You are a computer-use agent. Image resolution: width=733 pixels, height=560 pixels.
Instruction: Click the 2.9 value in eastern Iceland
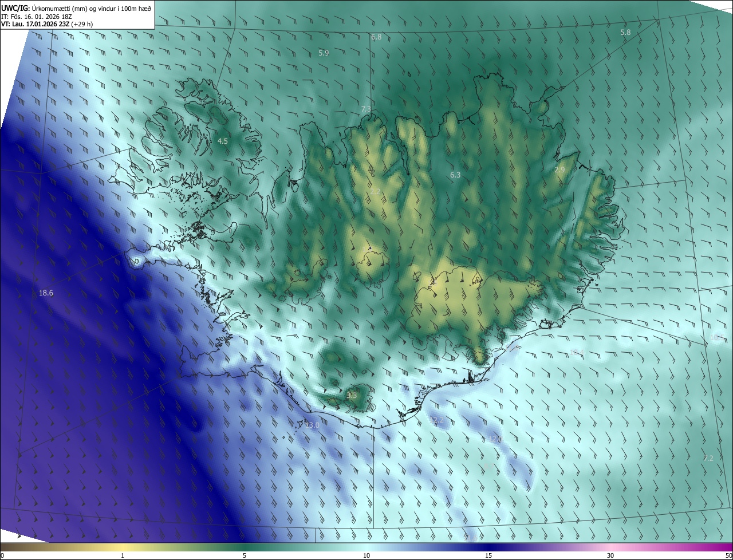point(559,170)
